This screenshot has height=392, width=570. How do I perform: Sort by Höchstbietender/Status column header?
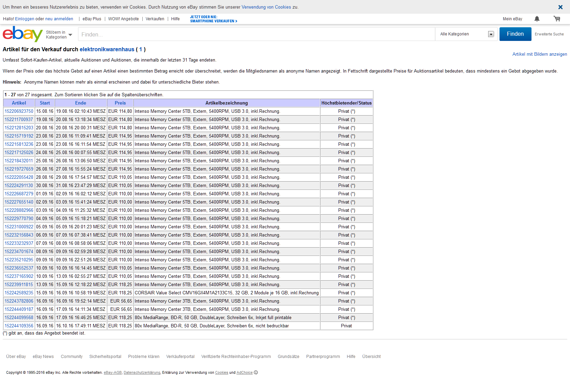coord(347,103)
